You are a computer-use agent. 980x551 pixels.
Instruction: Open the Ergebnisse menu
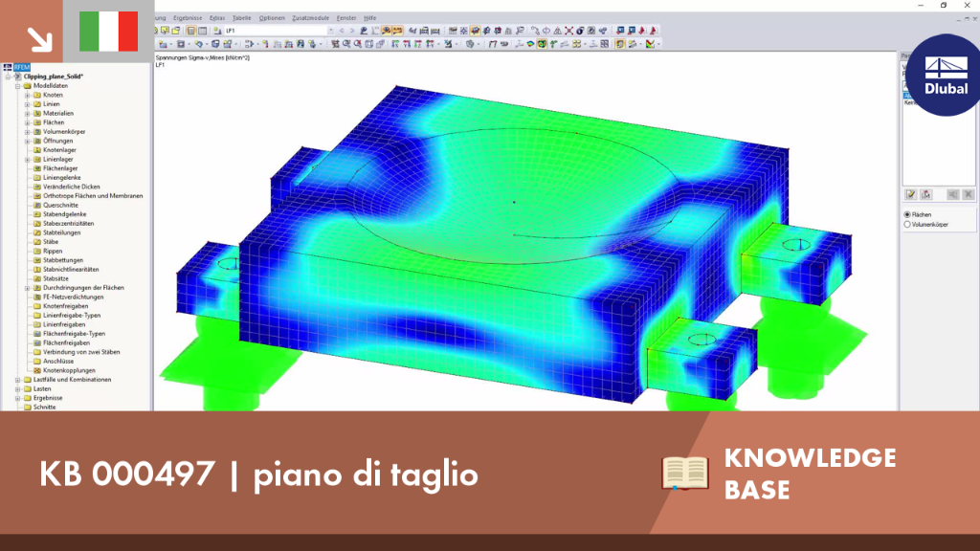click(x=188, y=18)
